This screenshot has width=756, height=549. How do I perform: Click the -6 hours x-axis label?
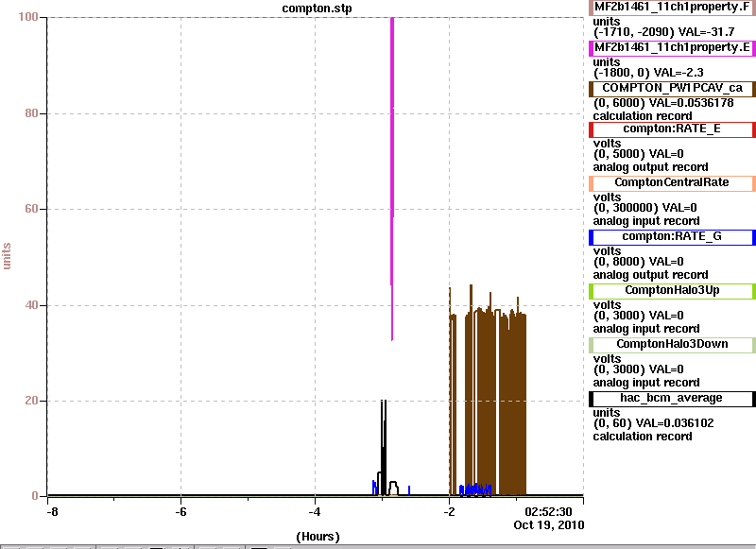tap(180, 511)
